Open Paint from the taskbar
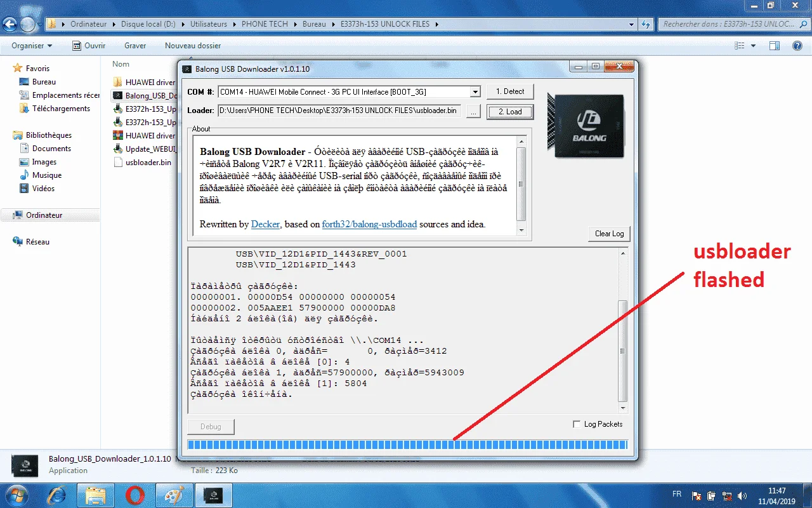 pos(173,495)
